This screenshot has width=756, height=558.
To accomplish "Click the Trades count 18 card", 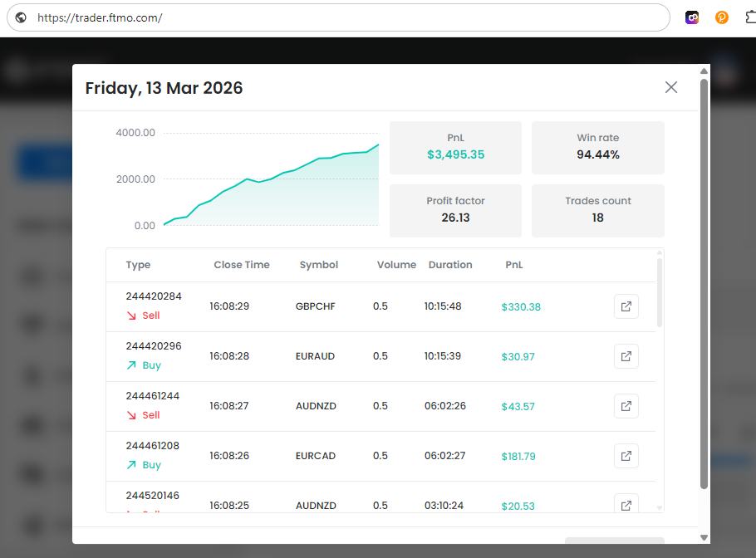I will 598,211.
